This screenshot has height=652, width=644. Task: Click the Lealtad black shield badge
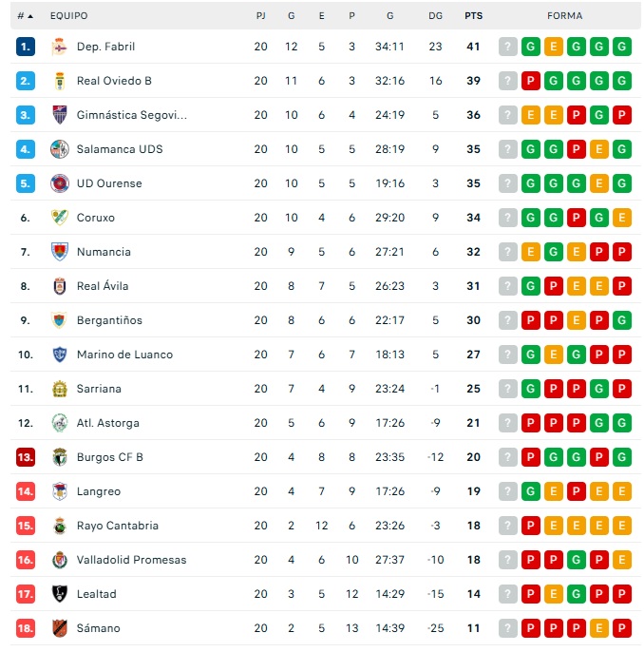pos(60,594)
